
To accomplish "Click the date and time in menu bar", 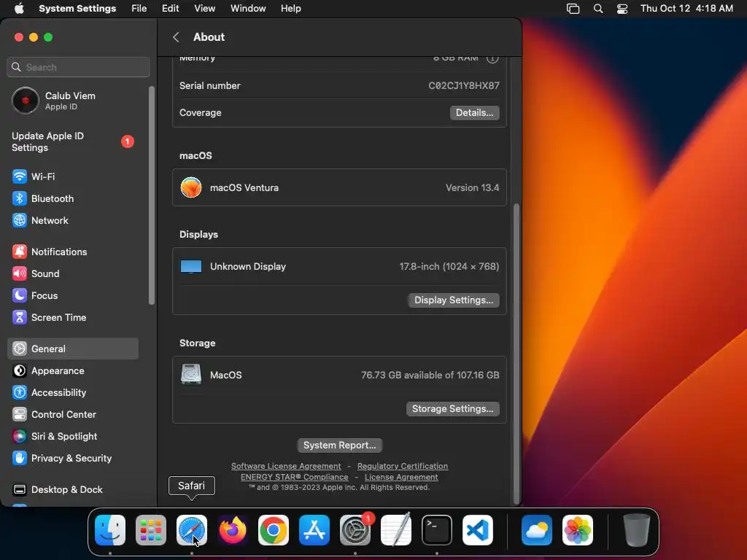I will point(686,9).
